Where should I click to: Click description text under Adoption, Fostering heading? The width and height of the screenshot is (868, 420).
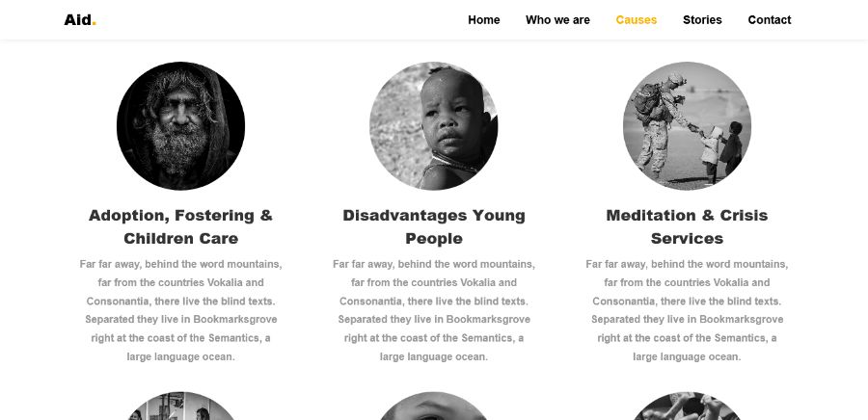tap(180, 310)
